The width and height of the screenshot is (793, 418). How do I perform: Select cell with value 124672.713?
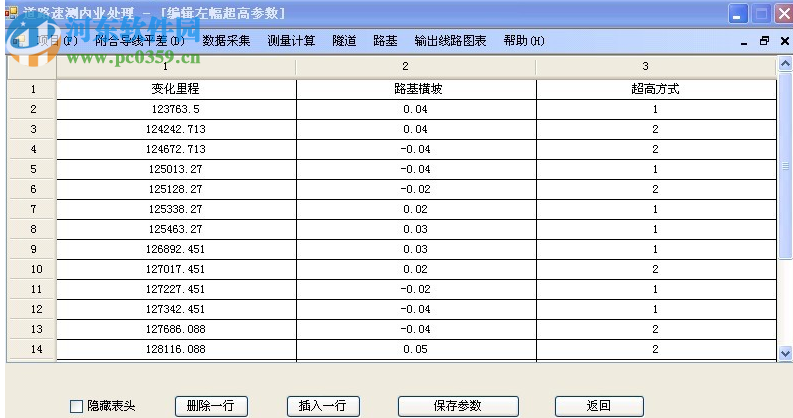click(x=176, y=150)
